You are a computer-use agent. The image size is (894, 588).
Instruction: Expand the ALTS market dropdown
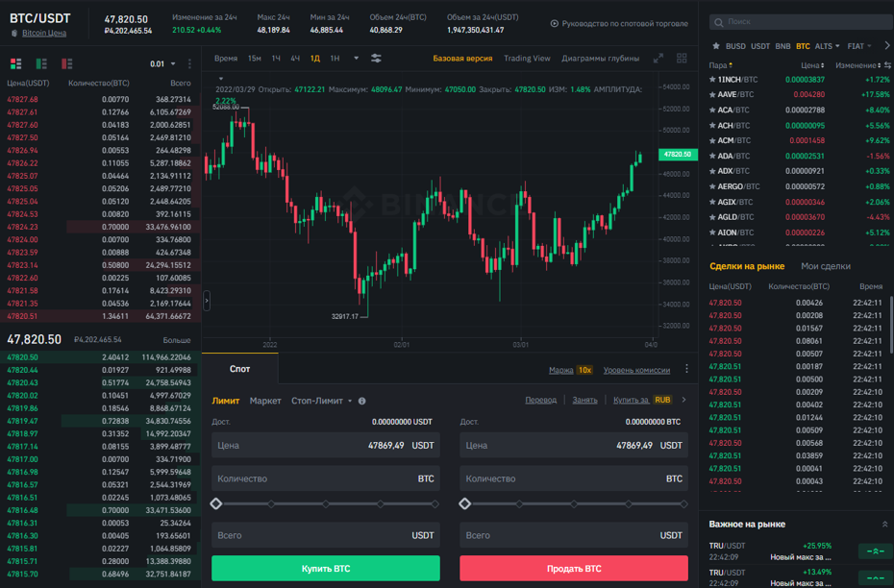(827, 46)
